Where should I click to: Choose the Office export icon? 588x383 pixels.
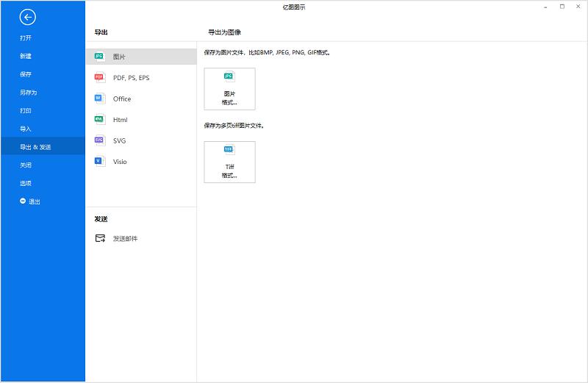coord(99,99)
